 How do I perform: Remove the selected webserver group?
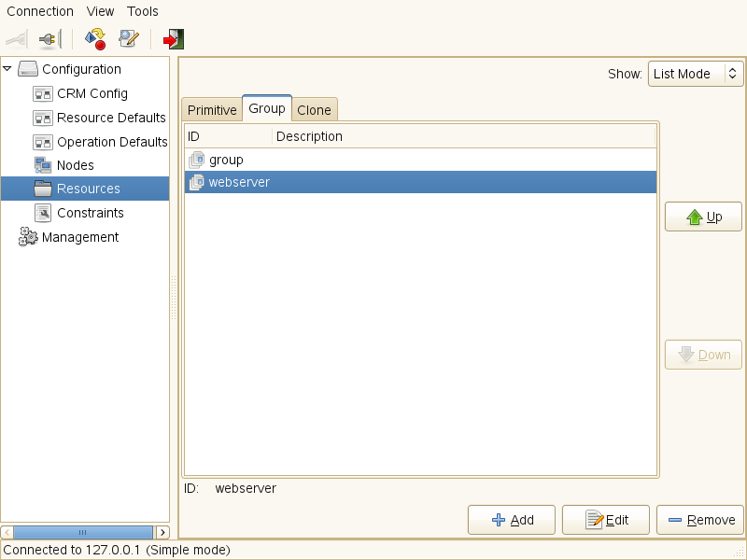[699, 520]
